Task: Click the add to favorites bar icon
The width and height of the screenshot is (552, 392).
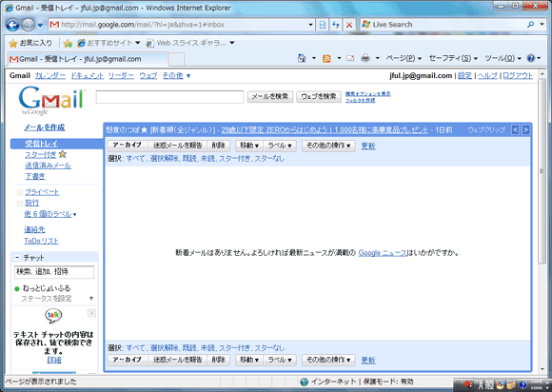Action: coord(68,43)
